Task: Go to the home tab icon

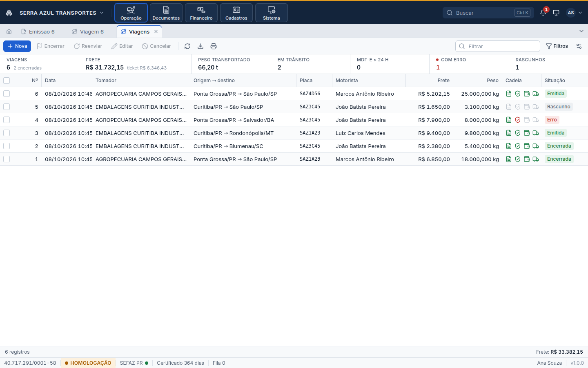Action: (9, 31)
